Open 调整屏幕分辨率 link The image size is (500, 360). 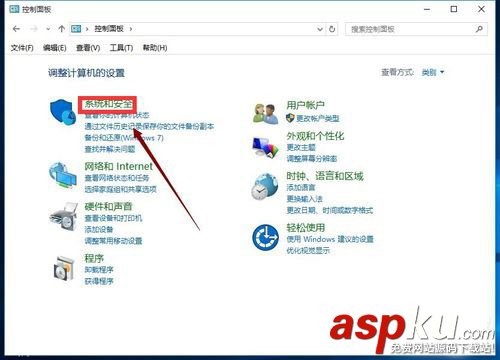pos(312,159)
